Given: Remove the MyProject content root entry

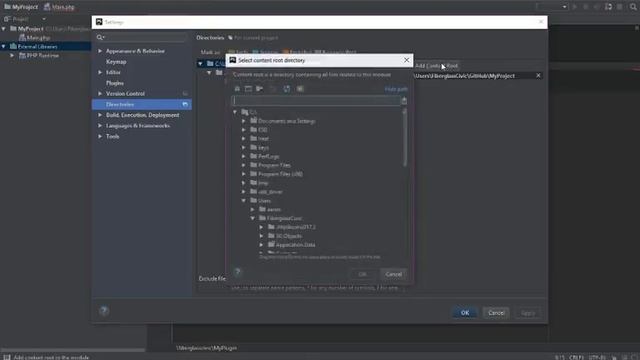Looking at the screenshot, I should coord(538,76).
